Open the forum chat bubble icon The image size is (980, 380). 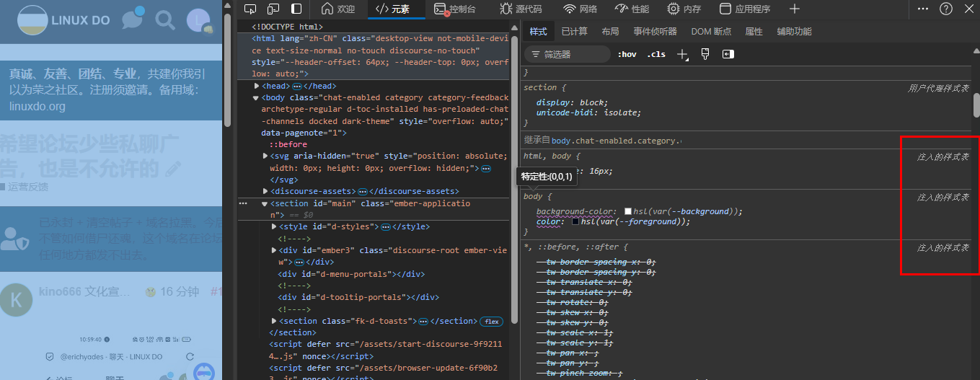(132, 19)
